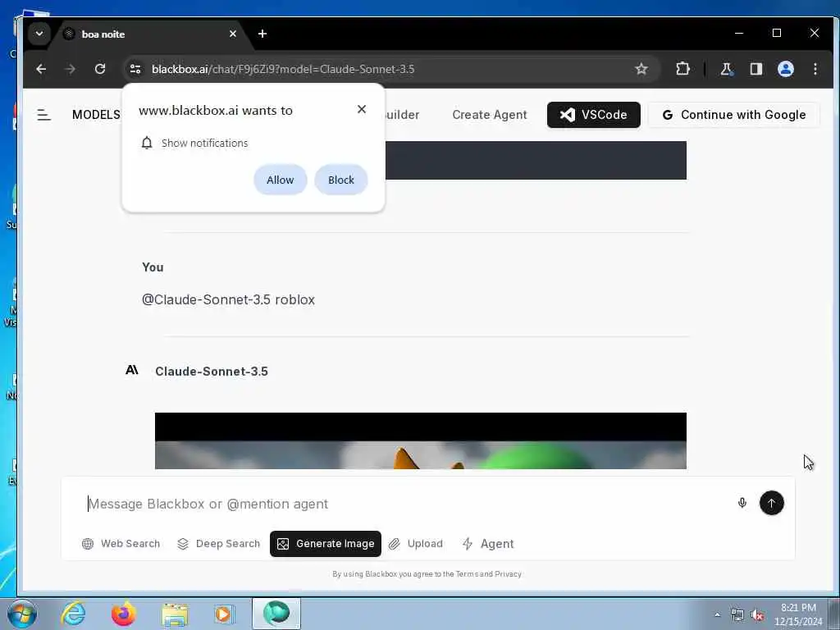Send the message with arrow button
The height and width of the screenshot is (630, 840).
coord(771,503)
